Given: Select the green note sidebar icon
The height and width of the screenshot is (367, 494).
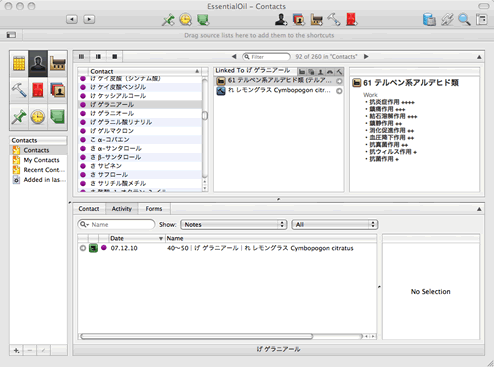Looking at the screenshot, I should coord(57,117).
